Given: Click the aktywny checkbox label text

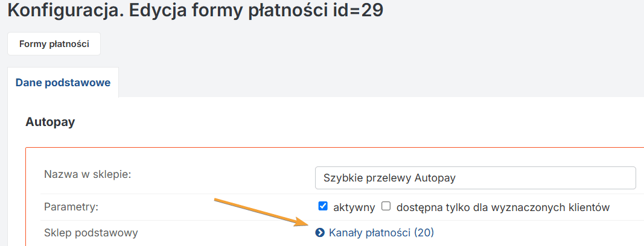Looking at the screenshot, I should pyautogui.click(x=354, y=207).
